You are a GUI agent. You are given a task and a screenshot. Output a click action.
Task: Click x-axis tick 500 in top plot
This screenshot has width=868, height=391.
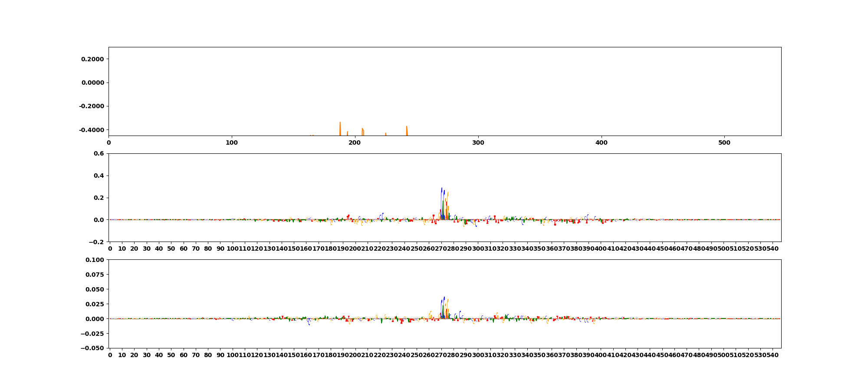click(724, 142)
